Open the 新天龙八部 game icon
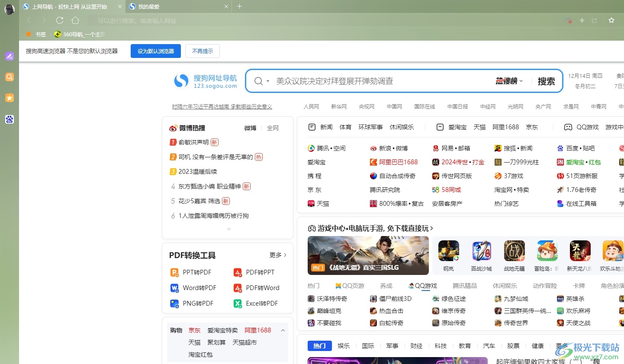 tap(580, 251)
